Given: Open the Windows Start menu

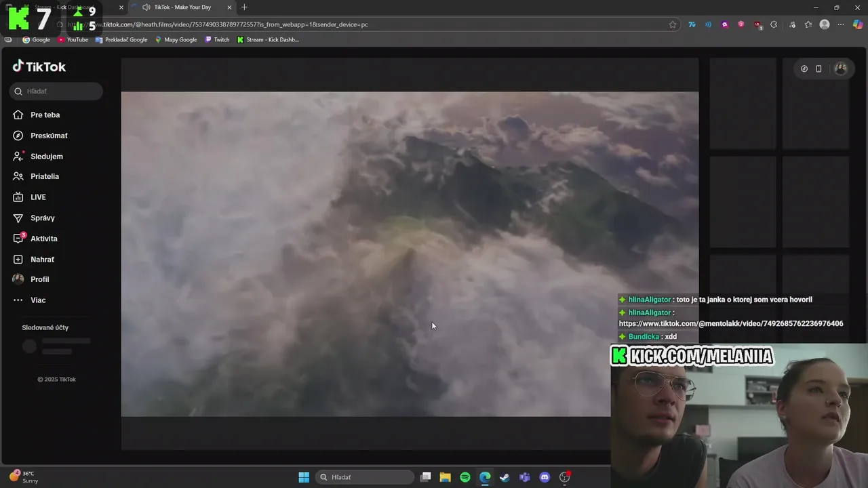Looking at the screenshot, I should (x=304, y=477).
